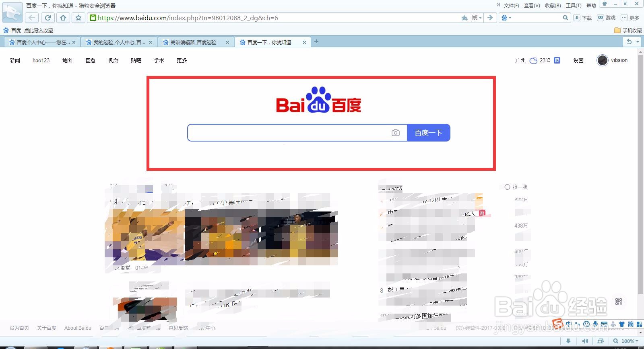
Task: Click Sogou input method S logo
Action: pos(558,324)
